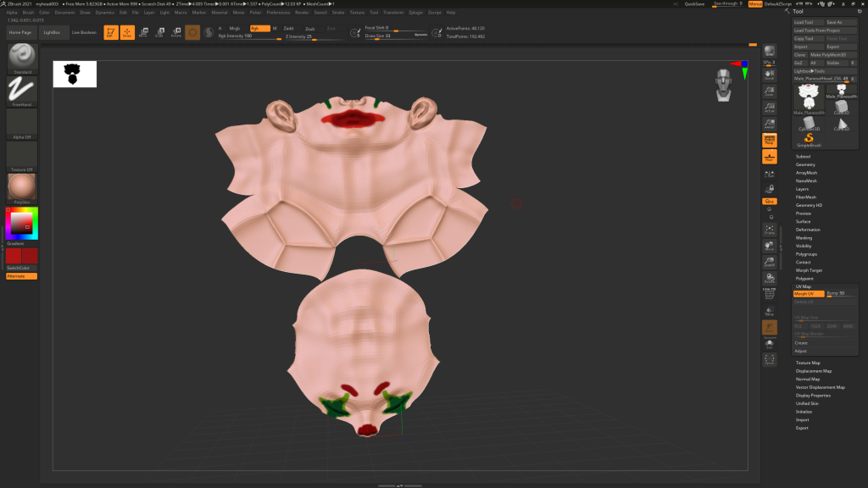The image size is (868, 488).
Task: Open the Render menu
Action: [x=302, y=12]
